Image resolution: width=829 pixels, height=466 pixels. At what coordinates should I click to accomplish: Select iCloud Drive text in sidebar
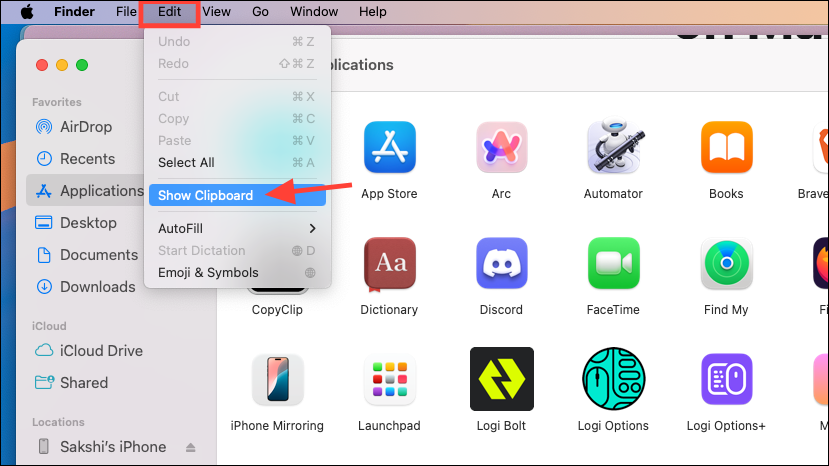coord(101,351)
